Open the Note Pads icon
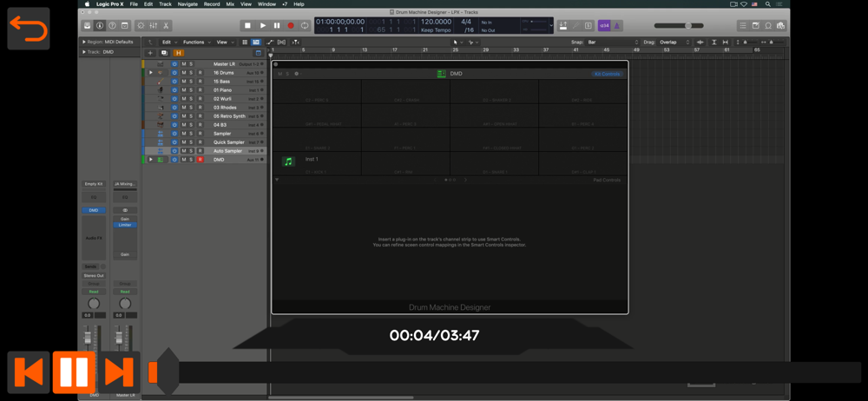Image resolution: width=868 pixels, height=401 pixels. (756, 25)
